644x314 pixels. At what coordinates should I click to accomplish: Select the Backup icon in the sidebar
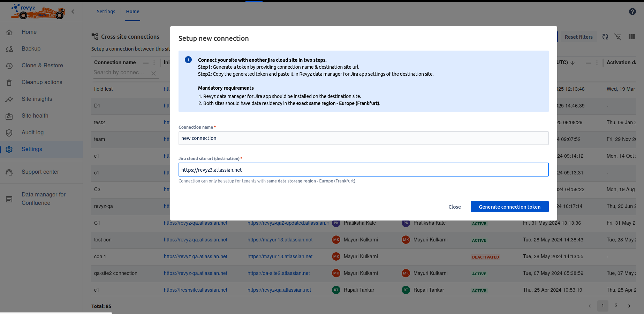click(x=9, y=49)
